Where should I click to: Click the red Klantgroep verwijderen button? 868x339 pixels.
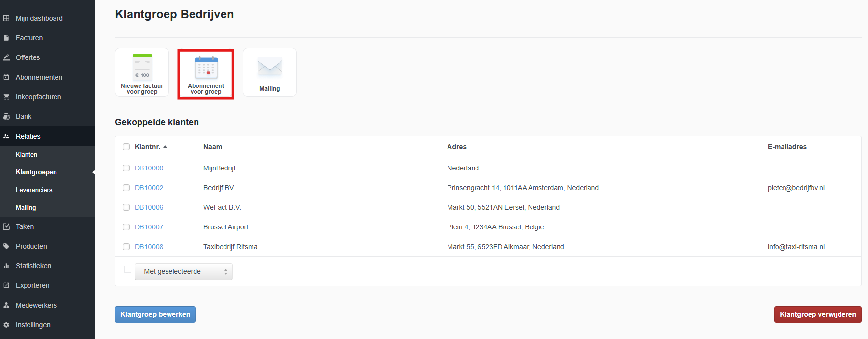point(817,314)
